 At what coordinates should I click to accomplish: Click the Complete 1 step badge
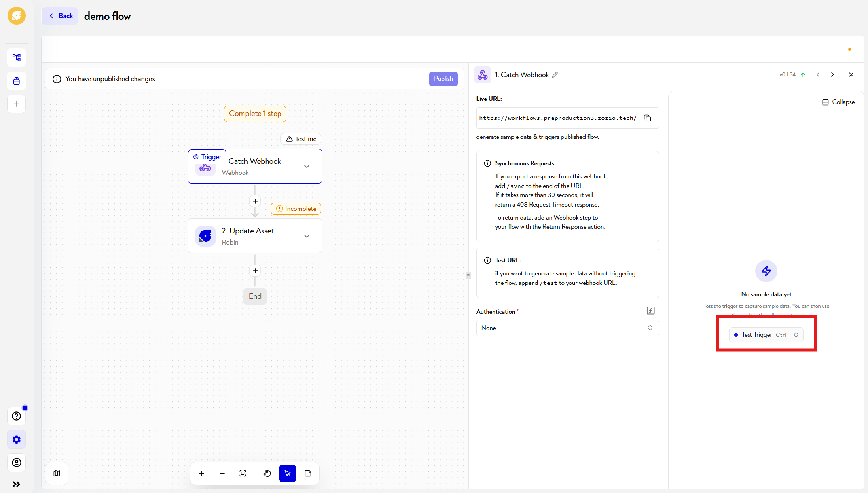tap(255, 114)
